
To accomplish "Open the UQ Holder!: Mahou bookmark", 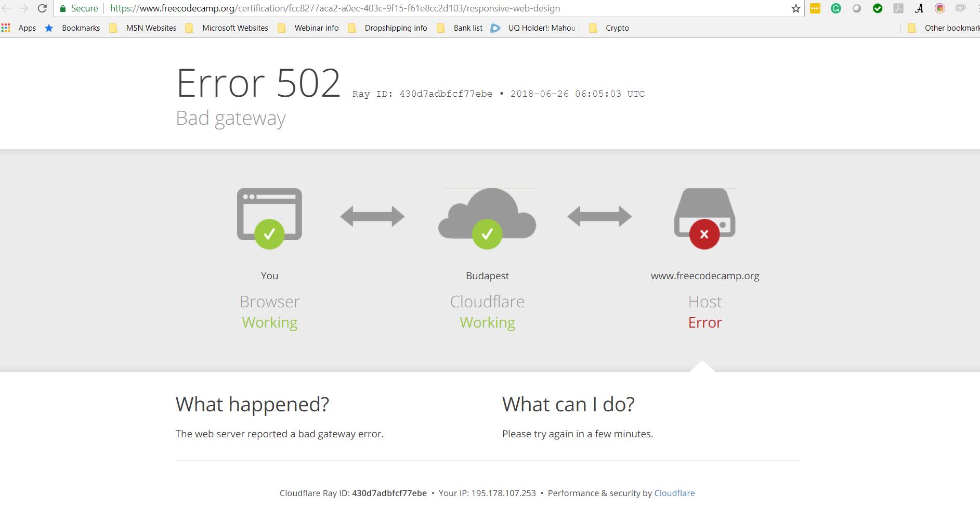I will tap(541, 28).
